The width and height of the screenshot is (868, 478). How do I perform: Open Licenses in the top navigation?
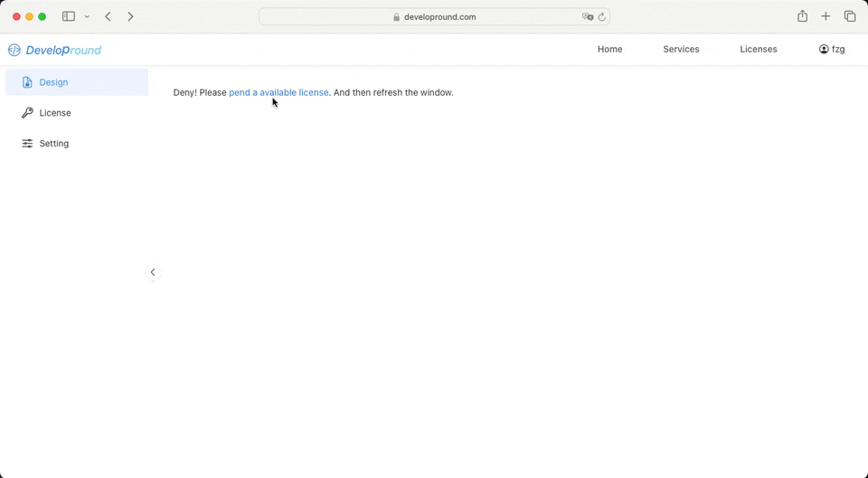coord(758,49)
